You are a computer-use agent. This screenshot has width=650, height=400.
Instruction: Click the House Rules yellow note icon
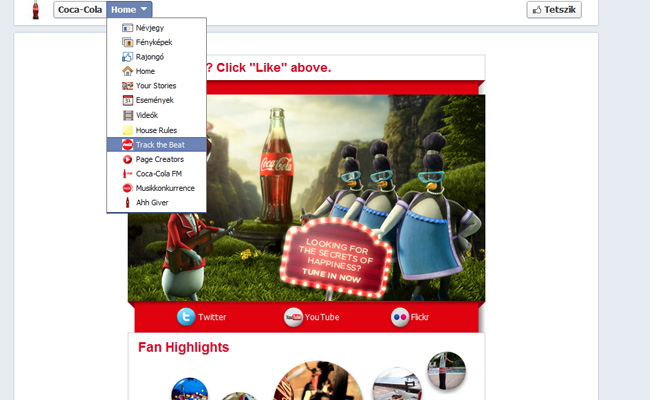(127, 130)
